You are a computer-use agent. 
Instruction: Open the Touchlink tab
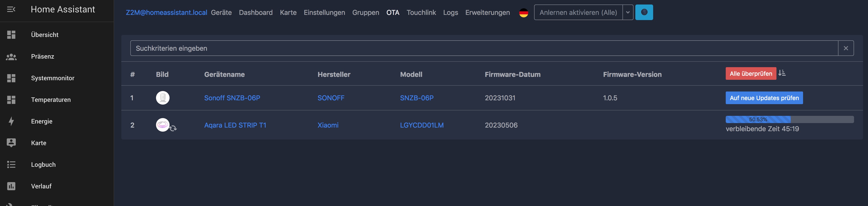421,12
